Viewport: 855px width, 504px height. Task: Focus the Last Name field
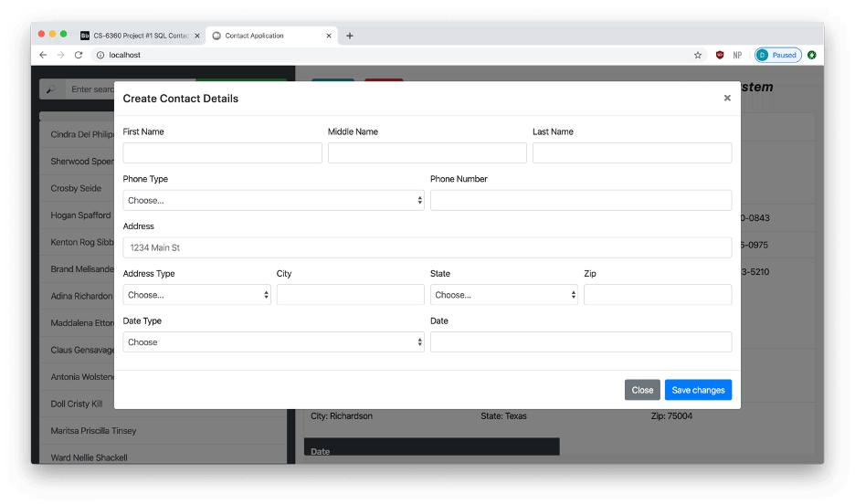632,153
